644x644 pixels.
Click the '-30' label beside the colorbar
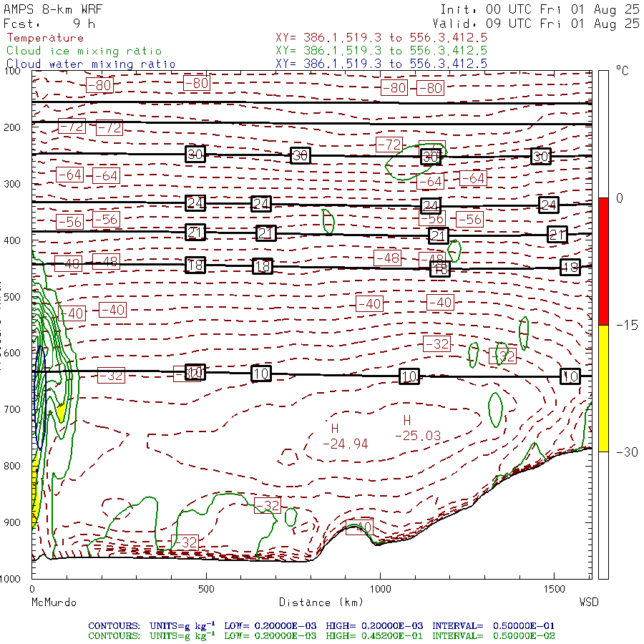[x=627, y=452]
